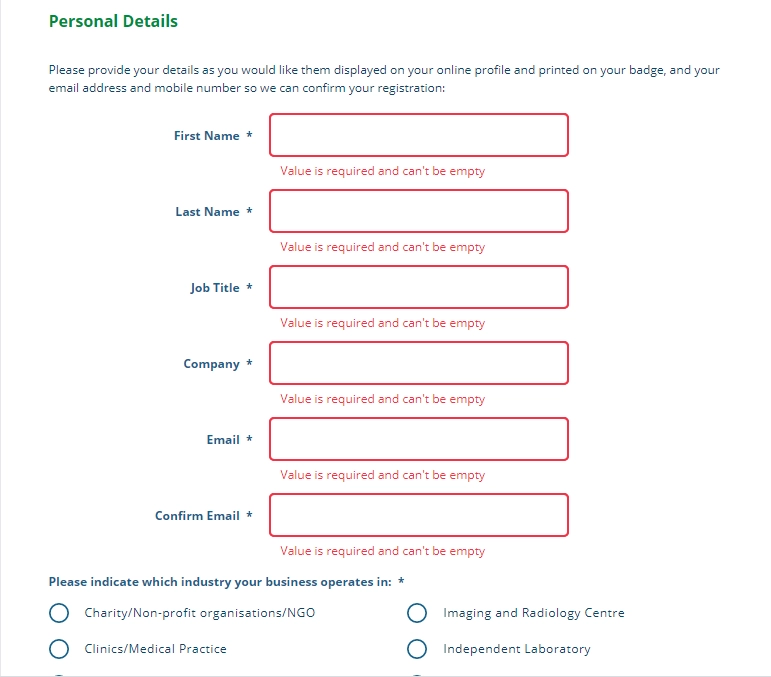Pick the Imaging and Radiology Centre option
Viewport: 771px width, 677px height.
coord(418,613)
